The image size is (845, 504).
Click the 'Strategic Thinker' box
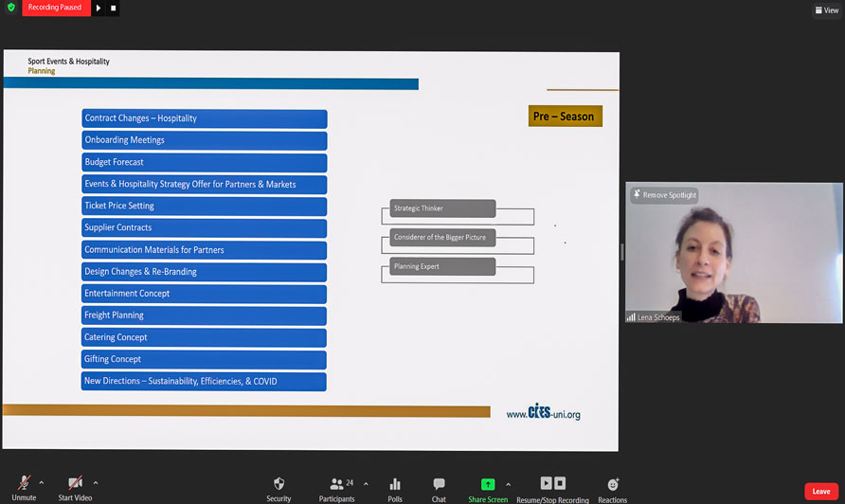pyautogui.click(x=442, y=208)
